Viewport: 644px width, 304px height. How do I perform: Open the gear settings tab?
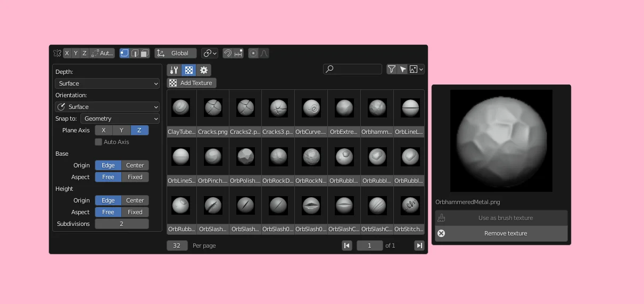tap(204, 70)
